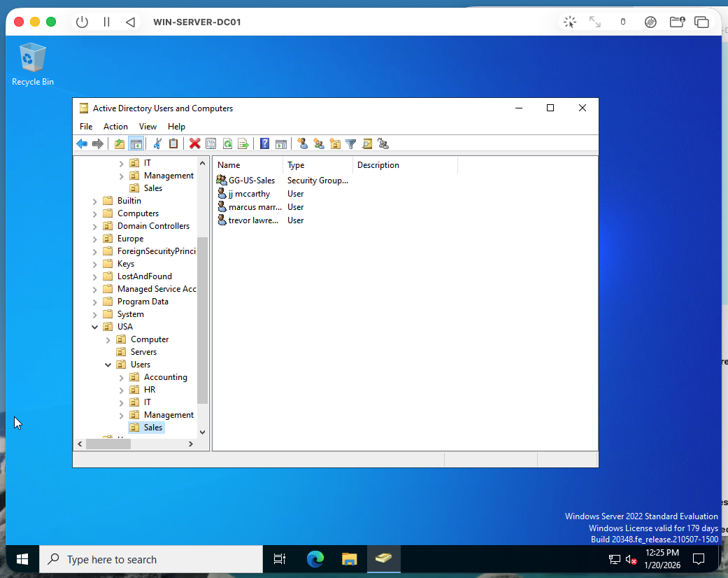Click the red Delete icon
Image resolution: width=728 pixels, height=578 pixels.
pyautogui.click(x=194, y=143)
